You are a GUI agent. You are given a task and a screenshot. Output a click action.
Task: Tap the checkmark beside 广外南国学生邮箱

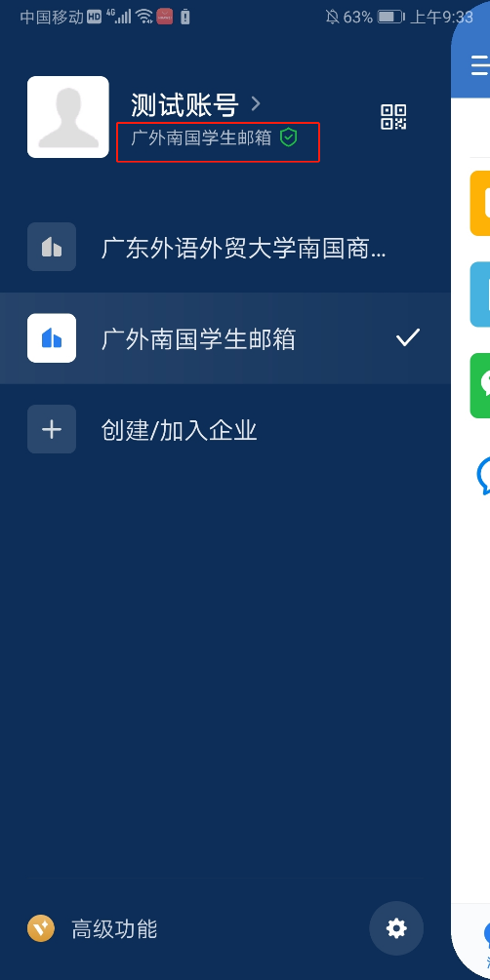pyautogui.click(x=407, y=338)
